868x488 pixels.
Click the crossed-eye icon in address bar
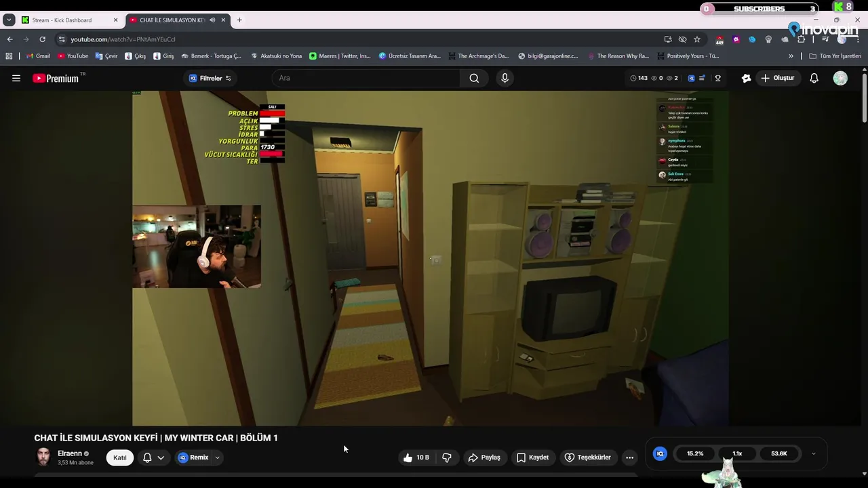[x=682, y=39]
